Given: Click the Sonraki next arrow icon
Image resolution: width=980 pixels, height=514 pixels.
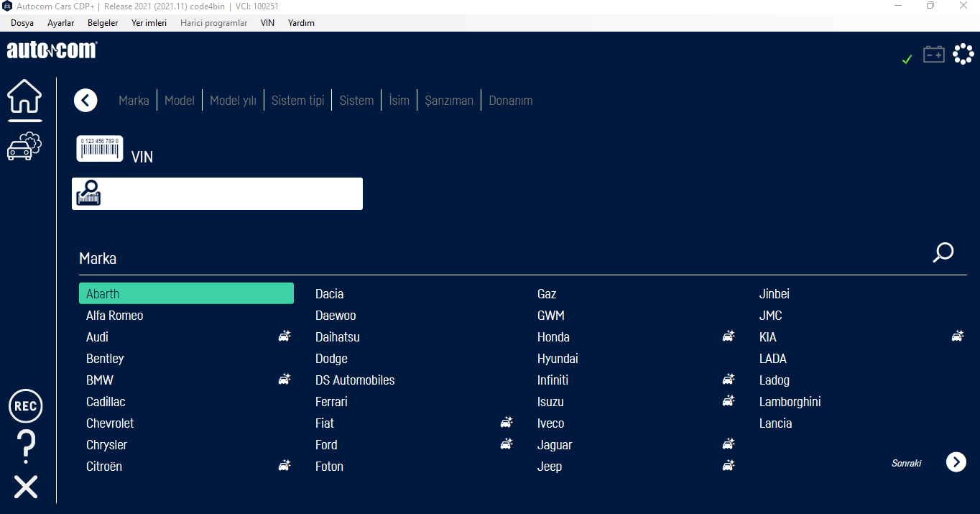Looking at the screenshot, I should 956,462.
